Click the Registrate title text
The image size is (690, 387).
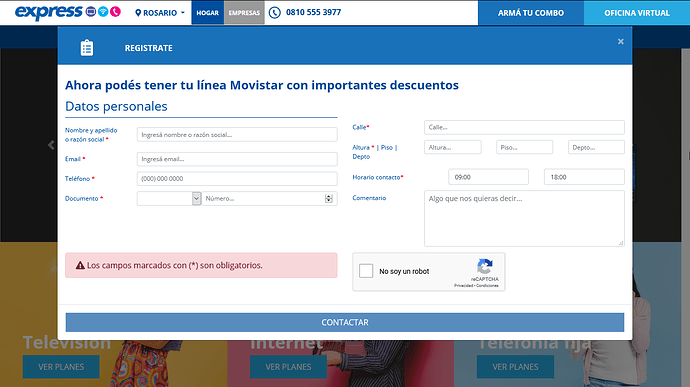click(x=148, y=48)
